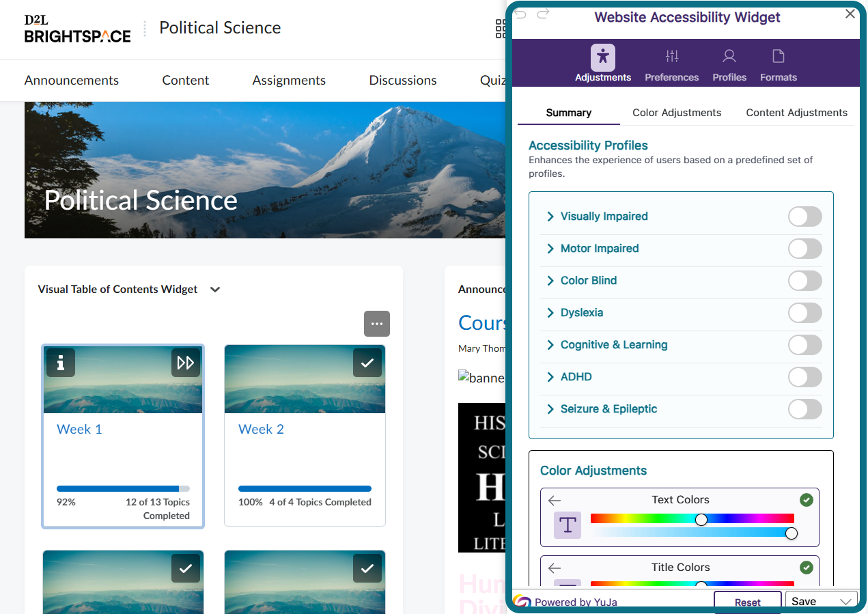Screen dimensions: 868x614
Task: Close the Website Accessibility Widget
Action: (x=850, y=14)
